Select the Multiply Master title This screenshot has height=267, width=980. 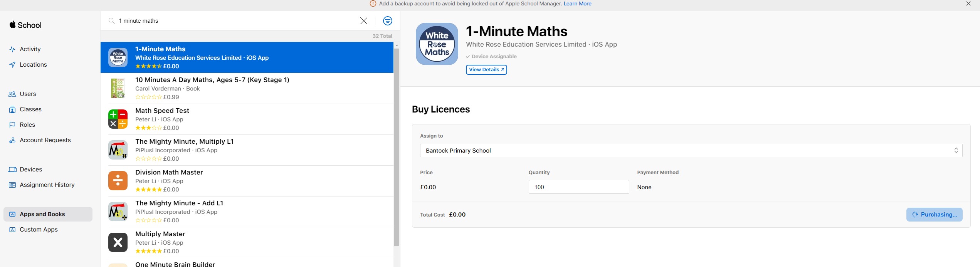(x=160, y=234)
